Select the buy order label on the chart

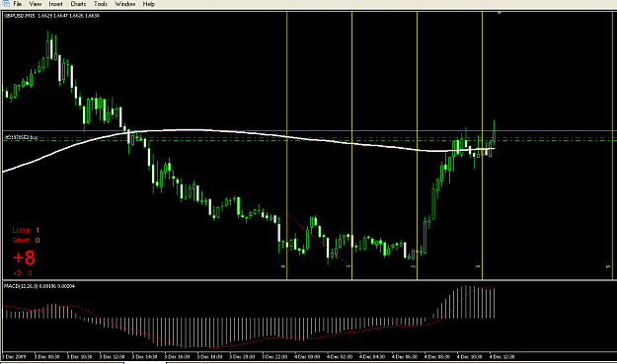pyautogui.click(x=22, y=137)
